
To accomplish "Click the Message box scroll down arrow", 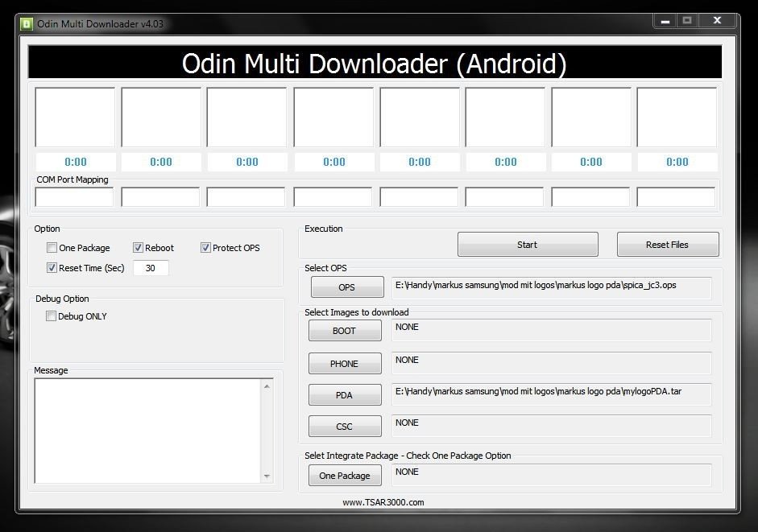I will click(267, 476).
